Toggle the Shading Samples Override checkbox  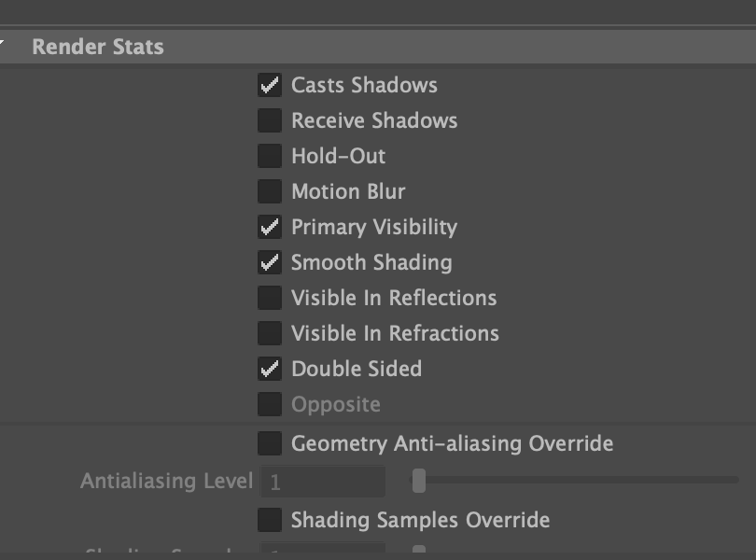coord(271,520)
